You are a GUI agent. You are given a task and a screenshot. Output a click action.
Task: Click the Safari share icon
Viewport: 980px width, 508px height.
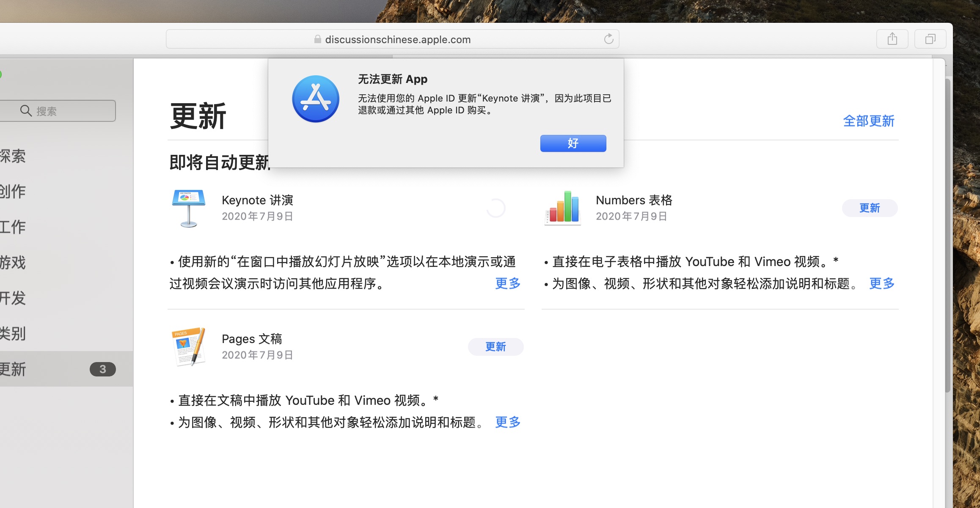click(x=892, y=39)
